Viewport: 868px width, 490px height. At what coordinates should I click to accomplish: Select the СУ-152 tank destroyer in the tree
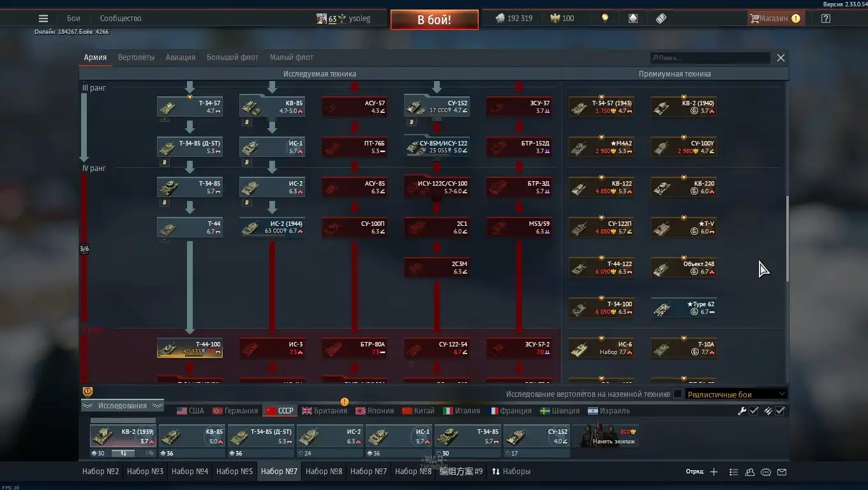[x=437, y=107]
